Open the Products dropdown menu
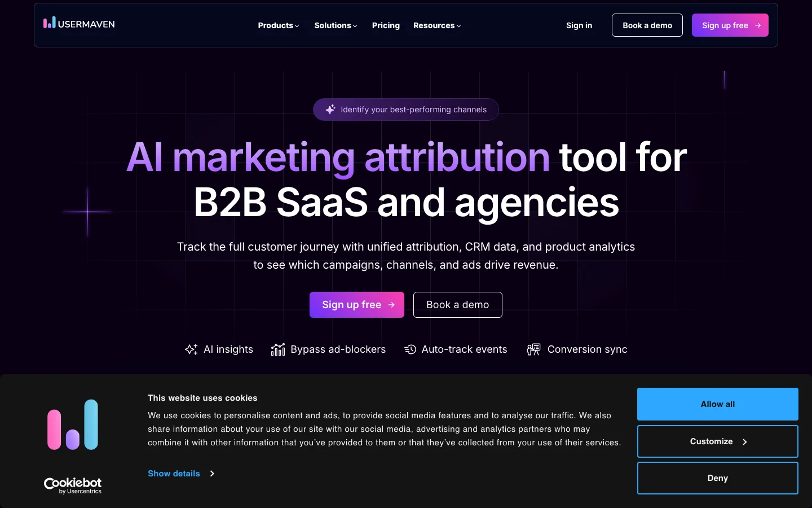This screenshot has width=812, height=508. (x=279, y=25)
